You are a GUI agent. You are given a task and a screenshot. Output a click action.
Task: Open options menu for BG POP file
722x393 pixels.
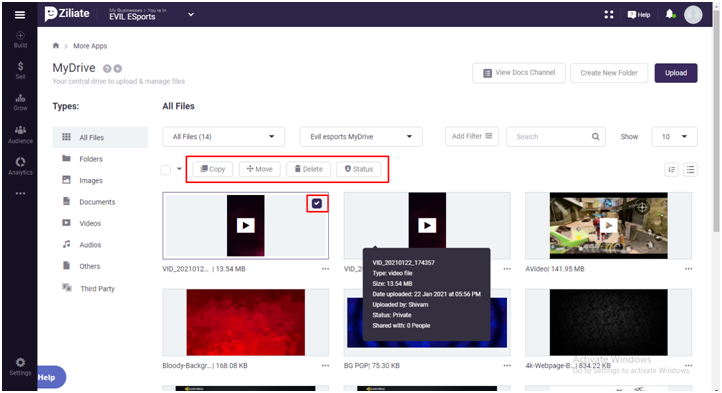point(507,366)
